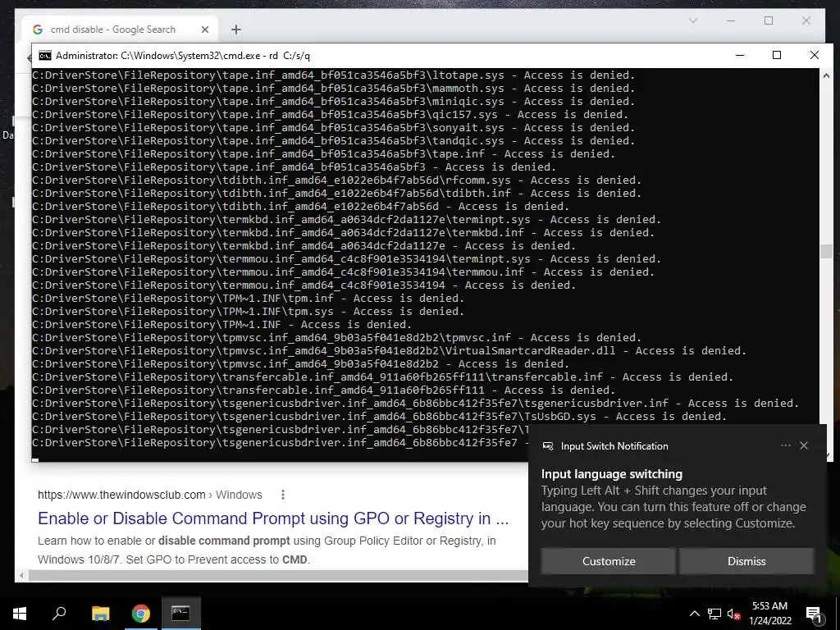840x630 pixels.
Task: Dismiss the input language notification
Action: point(746,561)
